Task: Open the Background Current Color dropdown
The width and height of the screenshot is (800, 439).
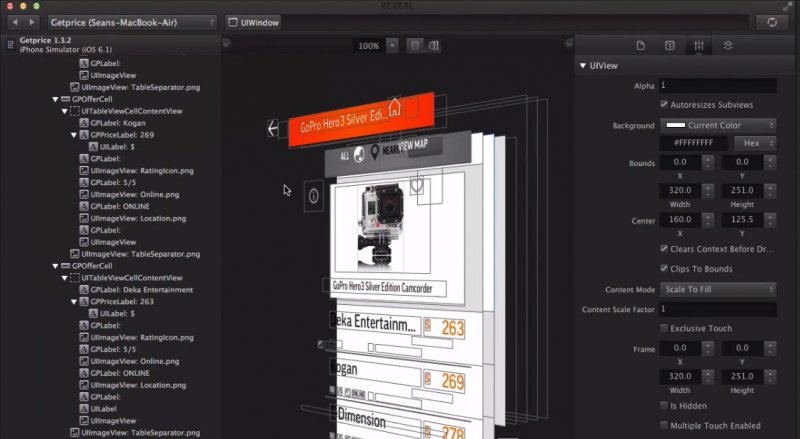Action: pos(718,125)
